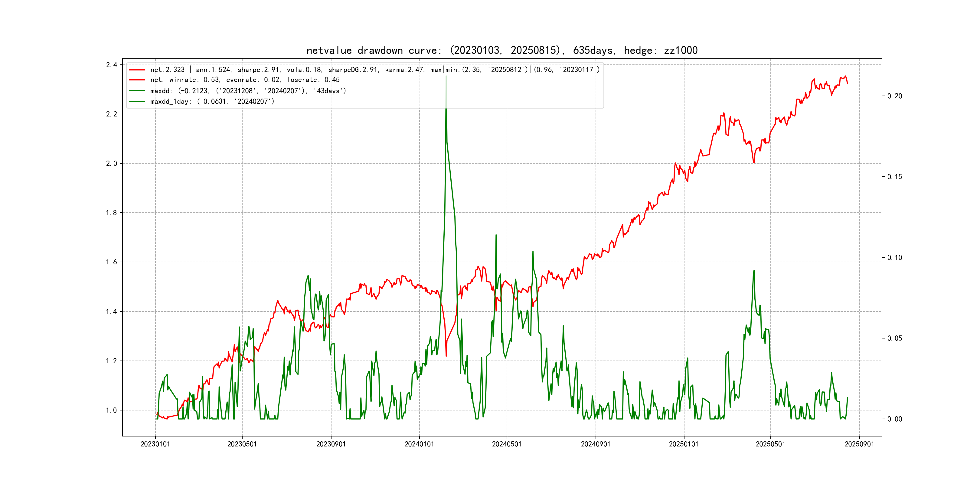Click the red line sample beside winrate legend
Image resolution: width=980 pixels, height=490 pixels.
pos(137,80)
